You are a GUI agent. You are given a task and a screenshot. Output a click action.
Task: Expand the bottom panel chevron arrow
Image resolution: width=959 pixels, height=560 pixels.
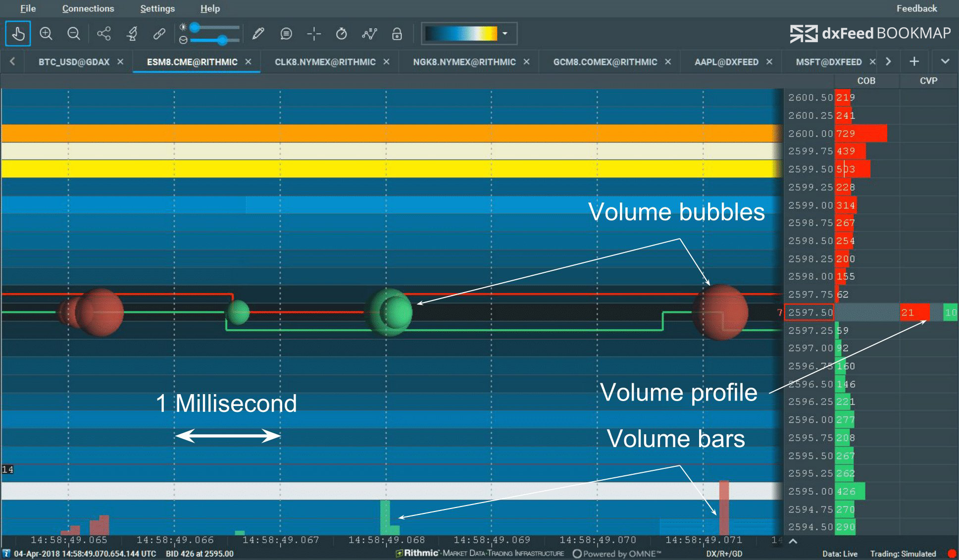[x=793, y=541]
